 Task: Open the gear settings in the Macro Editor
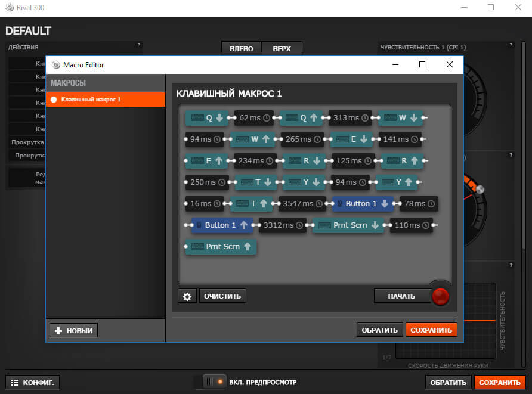(x=187, y=296)
